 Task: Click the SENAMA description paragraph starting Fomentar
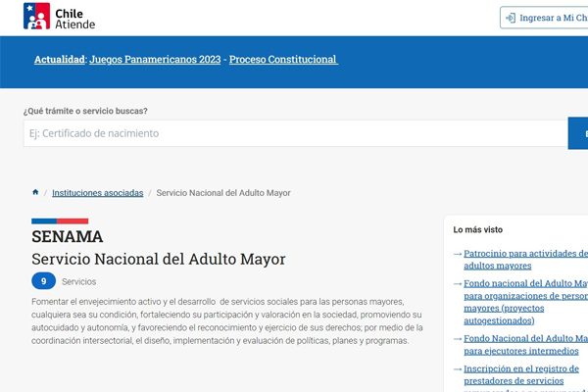(227, 321)
